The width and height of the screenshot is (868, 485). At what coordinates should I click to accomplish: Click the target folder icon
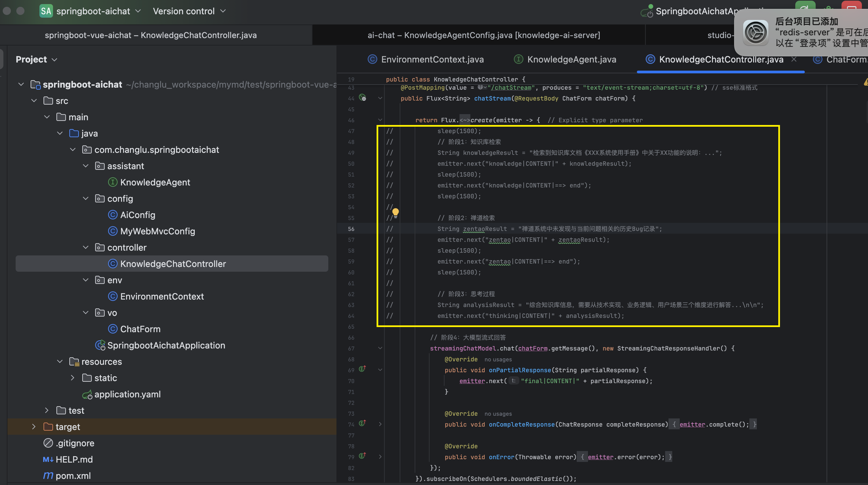pyautogui.click(x=48, y=427)
